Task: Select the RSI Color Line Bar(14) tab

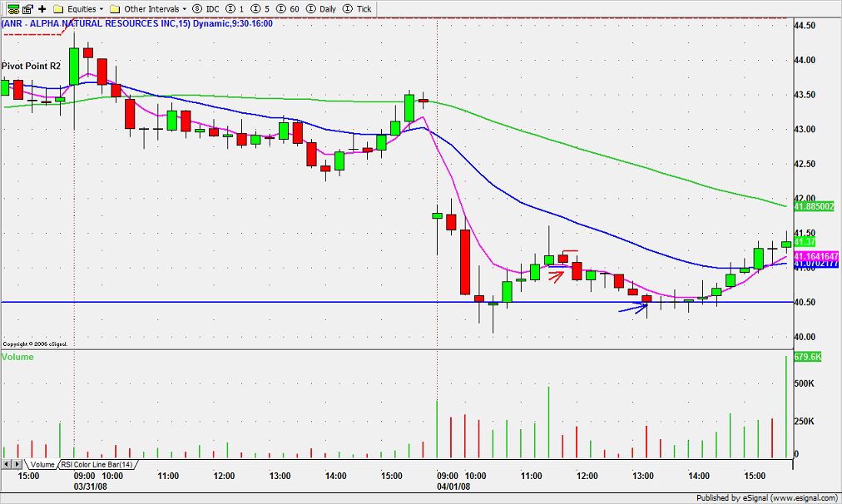Action: pyautogui.click(x=97, y=464)
